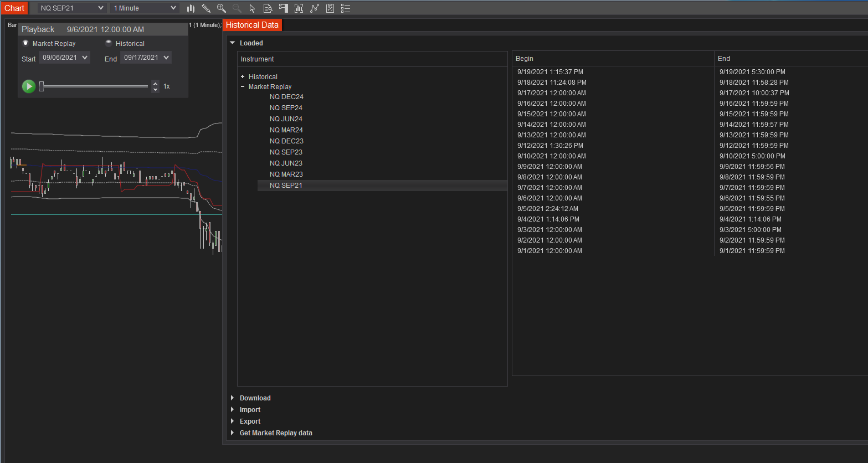Select NQ MAR23 in Market Replay list
Screen dimensions: 868x463
click(x=286, y=174)
